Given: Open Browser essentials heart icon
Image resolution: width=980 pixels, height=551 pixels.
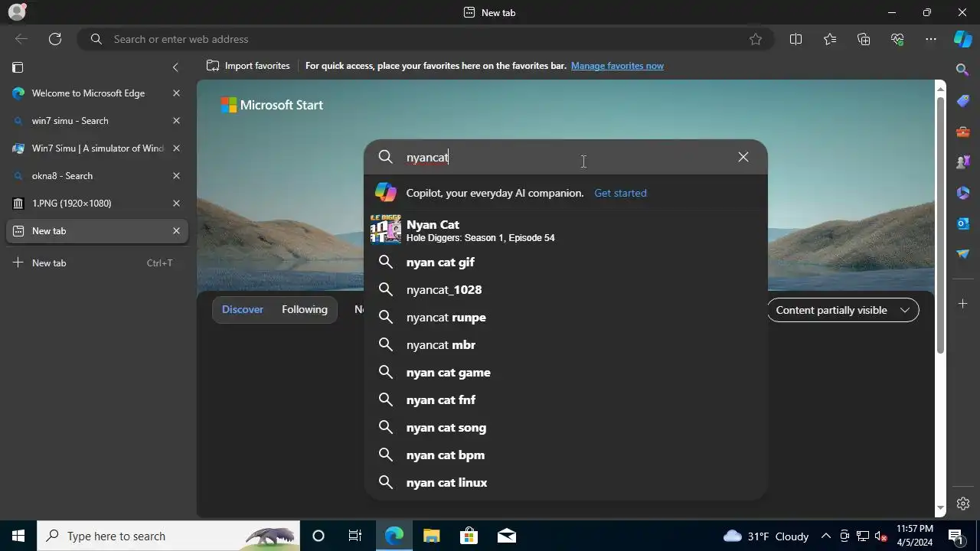Looking at the screenshot, I should click(x=897, y=39).
